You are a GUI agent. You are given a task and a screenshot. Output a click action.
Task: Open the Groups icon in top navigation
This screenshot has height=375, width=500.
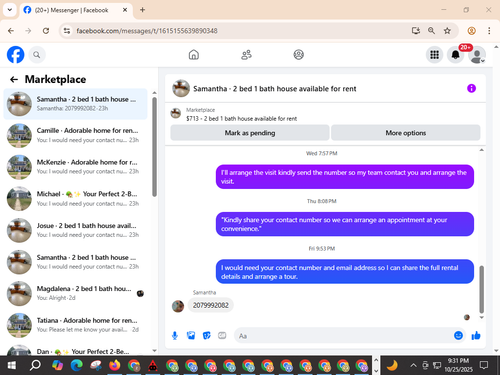click(298, 55)
